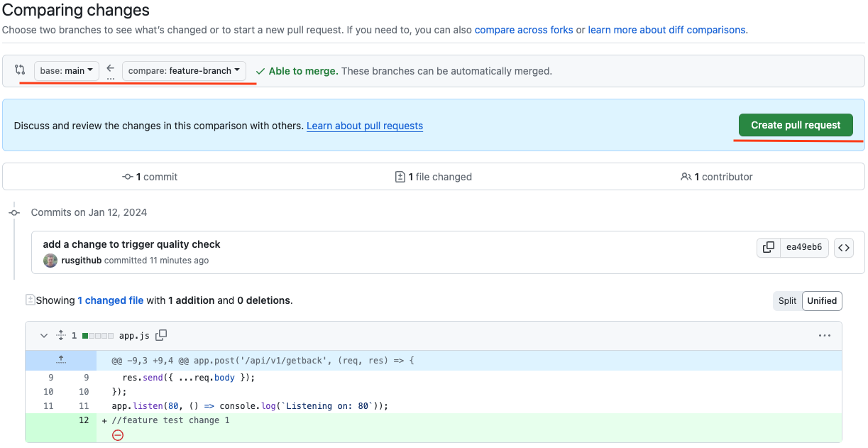Image resolution: width=868 pixels, height=448 pixels.
Task: Open the compare: feature-branch dropdown
Action: [185, 71]
